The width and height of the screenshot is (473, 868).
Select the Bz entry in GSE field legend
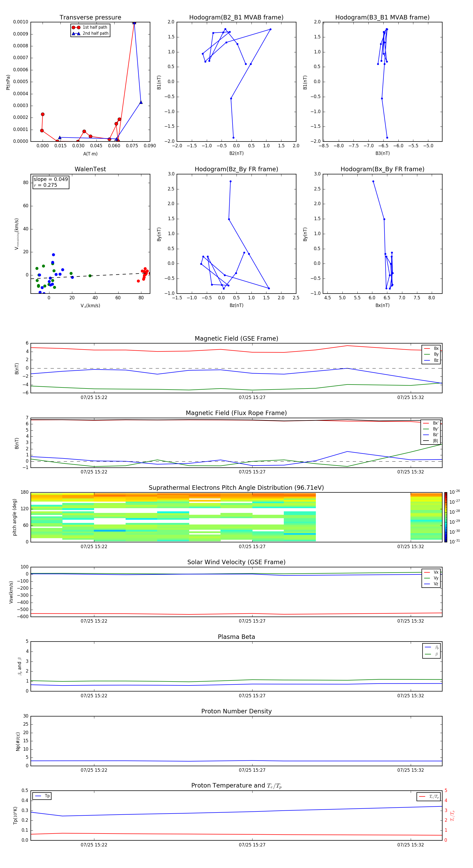pyautogui.click(x=431, y=360)
